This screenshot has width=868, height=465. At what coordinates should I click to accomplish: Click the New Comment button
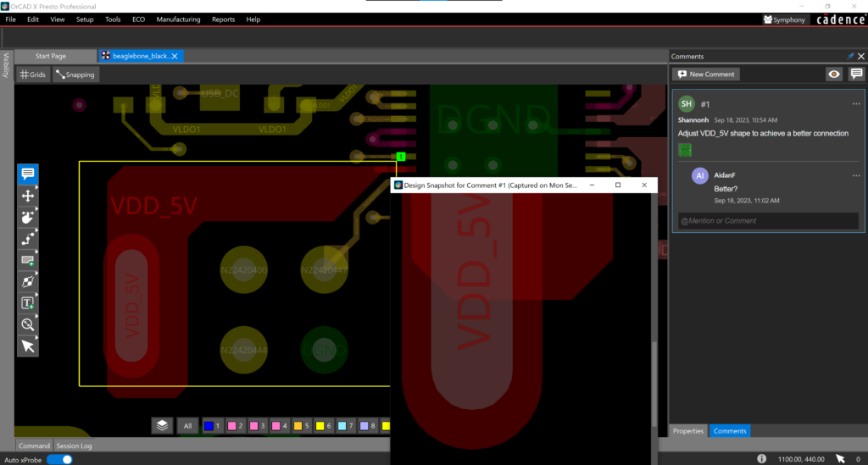coord(706,74)
